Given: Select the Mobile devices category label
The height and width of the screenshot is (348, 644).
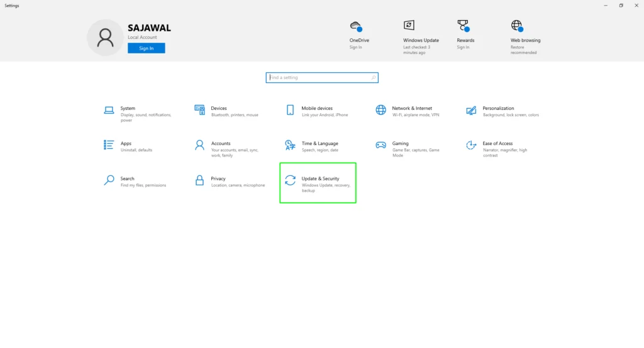Looking at the screenshot, I should tap(317, 108).
